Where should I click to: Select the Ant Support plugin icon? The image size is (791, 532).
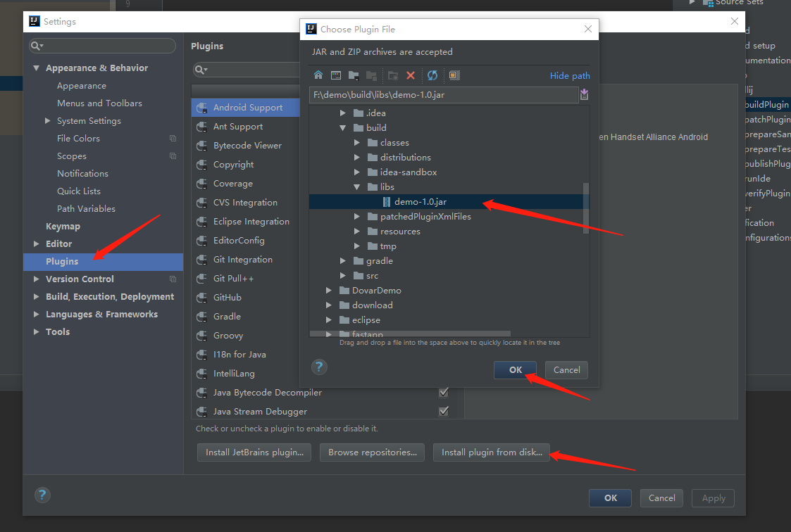(201, 127)
